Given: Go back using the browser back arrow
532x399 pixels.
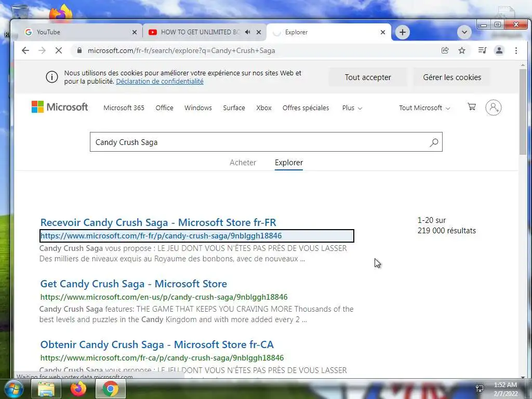Looking at the screenshot, I should pos(25,50).
